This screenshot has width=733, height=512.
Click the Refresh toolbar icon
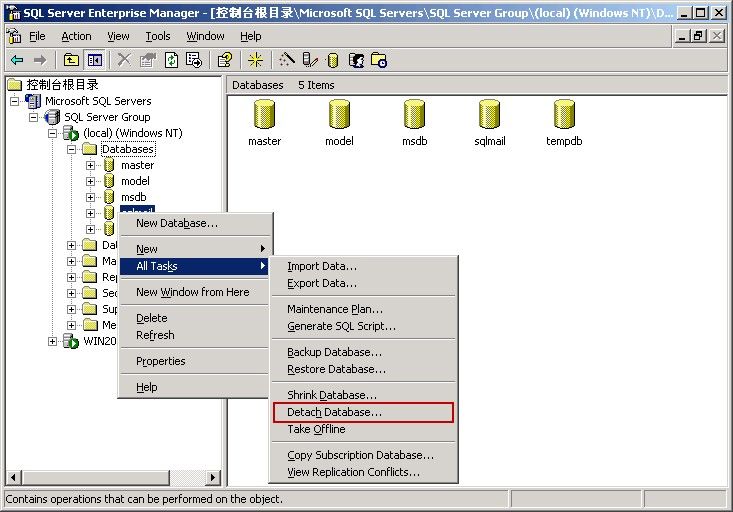(172, 60)
